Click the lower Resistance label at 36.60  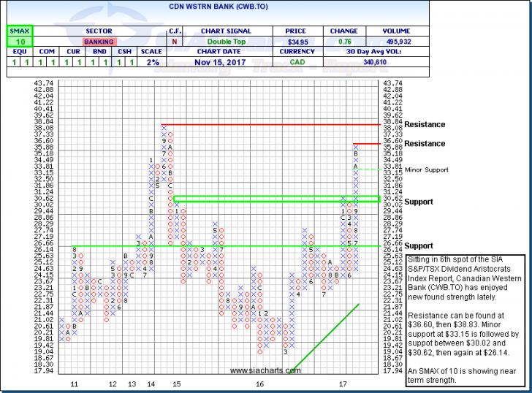(x=425, y=144)
